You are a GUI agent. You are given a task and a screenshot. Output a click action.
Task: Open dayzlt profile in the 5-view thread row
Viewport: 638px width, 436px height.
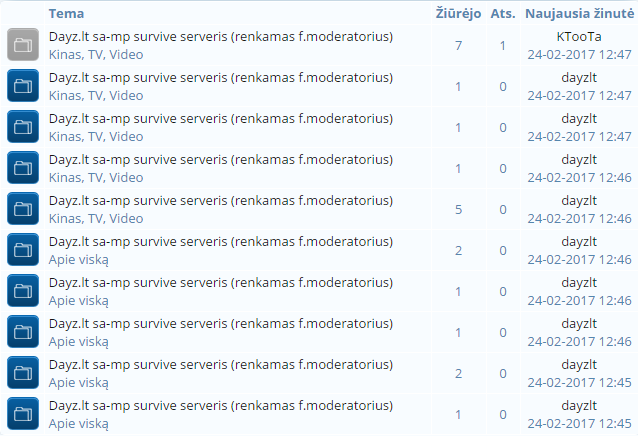click(x=579, y=201)
